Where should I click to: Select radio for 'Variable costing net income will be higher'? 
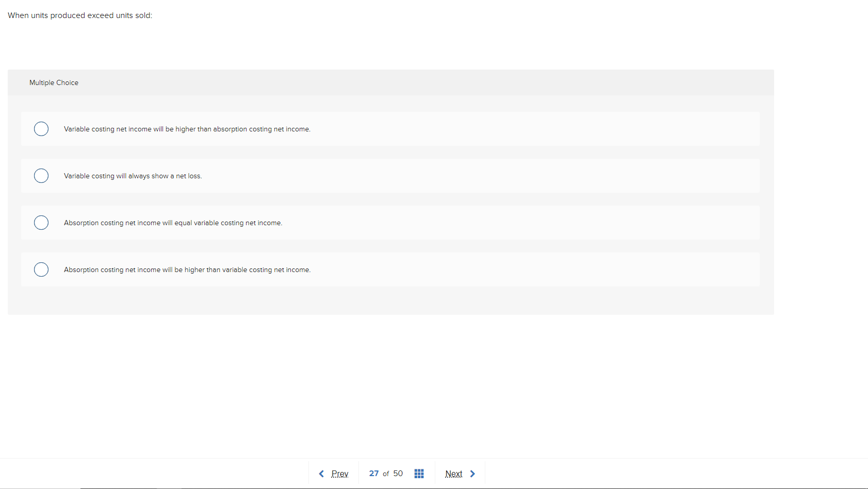pyautogui.click(x=41, y=129)
